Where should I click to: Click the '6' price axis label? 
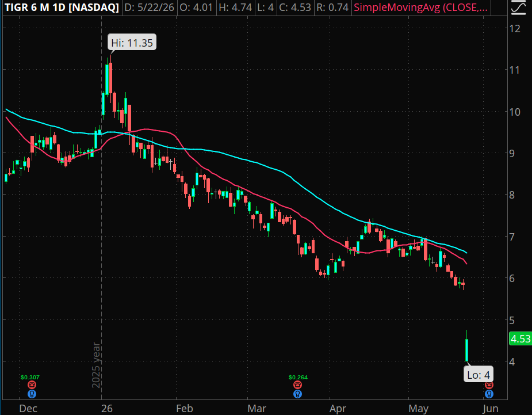point(512,279)
